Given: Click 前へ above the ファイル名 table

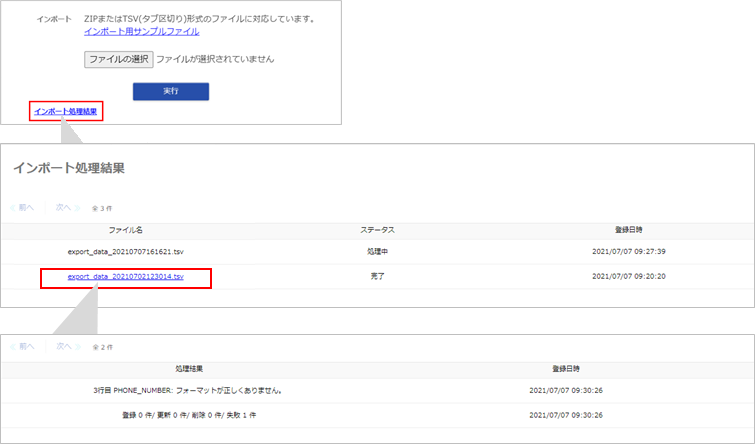Looking at the screenshot, I should click(22, 207).
